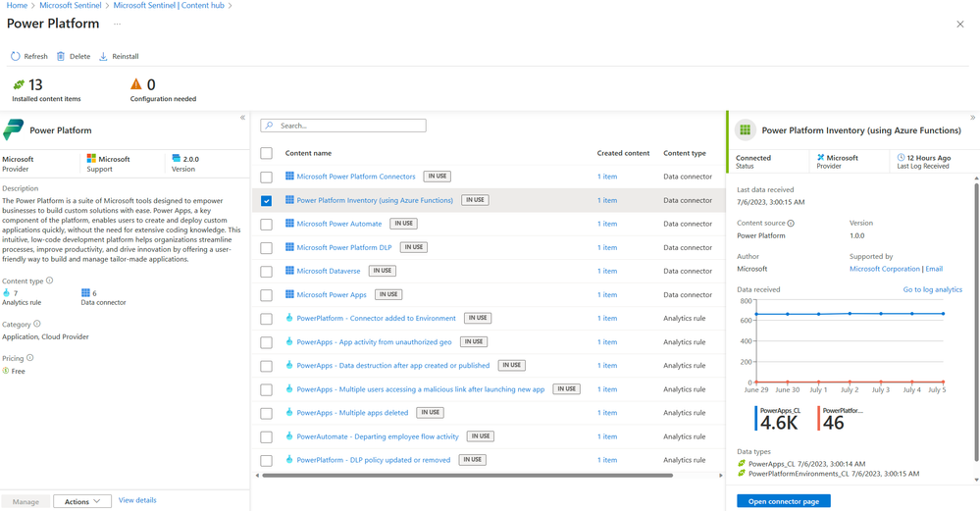
Task: Click the Microsoft Corporation support link
Action: pos(885,269)
